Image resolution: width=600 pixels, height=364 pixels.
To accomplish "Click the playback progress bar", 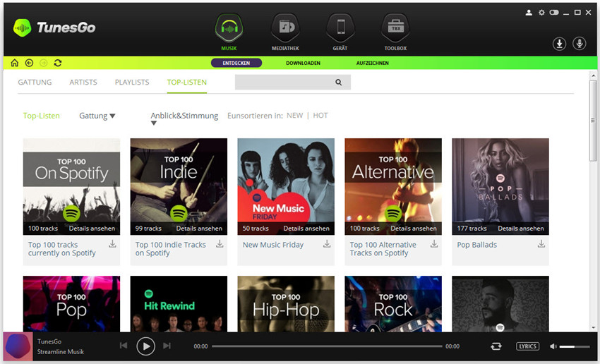I will (327, 346).
